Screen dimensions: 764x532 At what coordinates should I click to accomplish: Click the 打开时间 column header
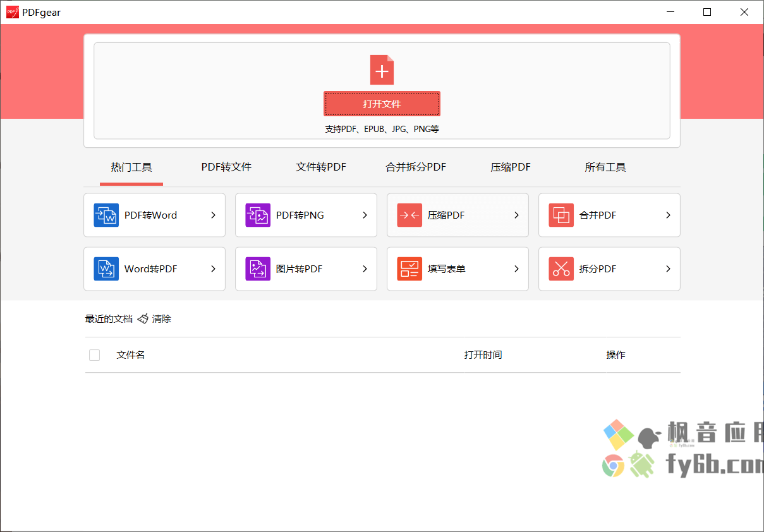[483, 355]
